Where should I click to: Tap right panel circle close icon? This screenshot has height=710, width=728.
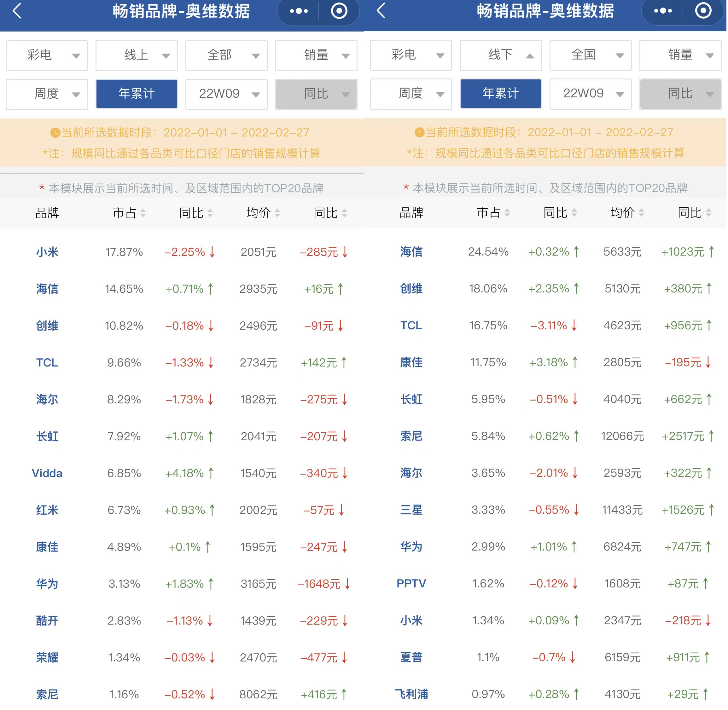point(704,11)
